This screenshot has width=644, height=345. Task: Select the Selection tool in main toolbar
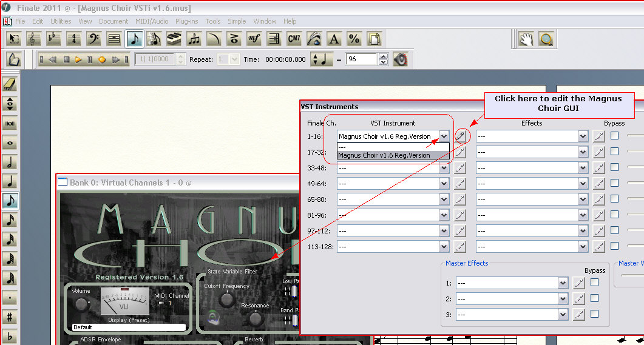point(15,39)
